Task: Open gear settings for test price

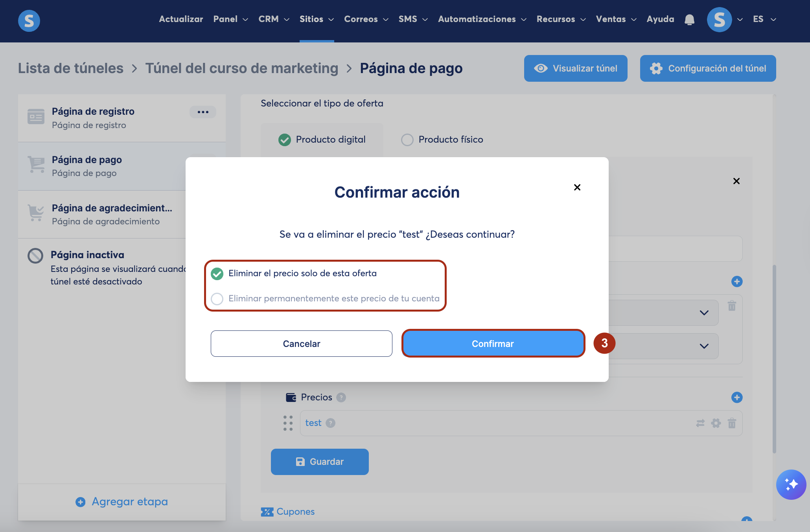Action: pyautogui.click(x=716, y=423)
